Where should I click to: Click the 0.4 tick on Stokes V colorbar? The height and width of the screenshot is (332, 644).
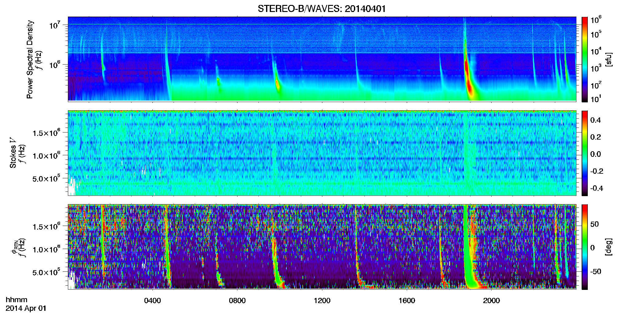[x=595, y=120]
